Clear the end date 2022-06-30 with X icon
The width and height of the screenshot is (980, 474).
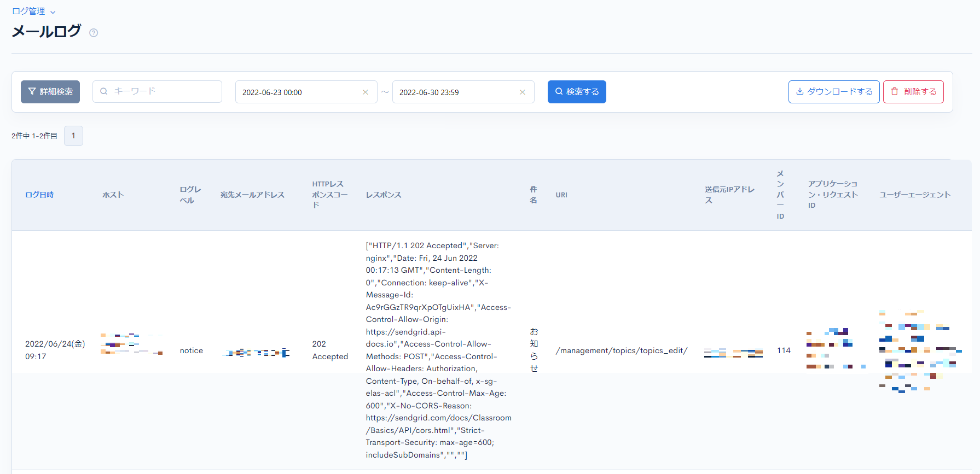click(523, 92)
